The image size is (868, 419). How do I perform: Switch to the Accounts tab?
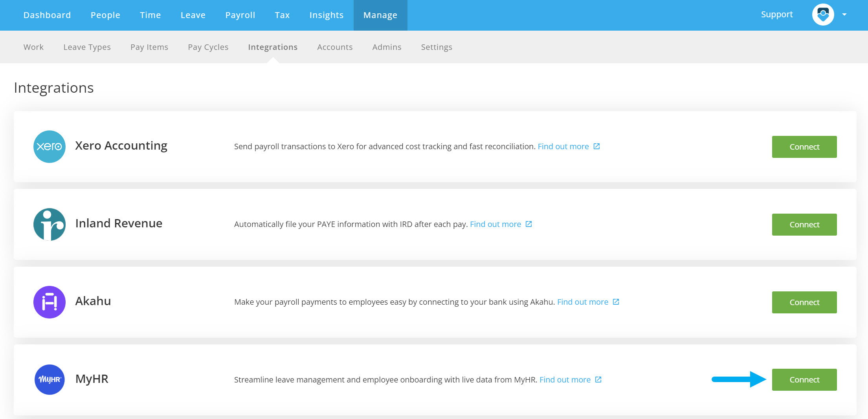335,47
